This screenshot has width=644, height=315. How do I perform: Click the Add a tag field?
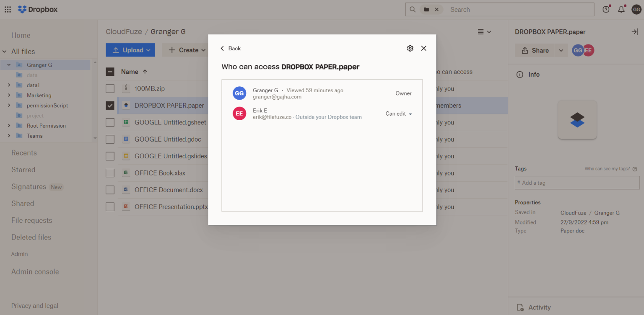point(577,183)
